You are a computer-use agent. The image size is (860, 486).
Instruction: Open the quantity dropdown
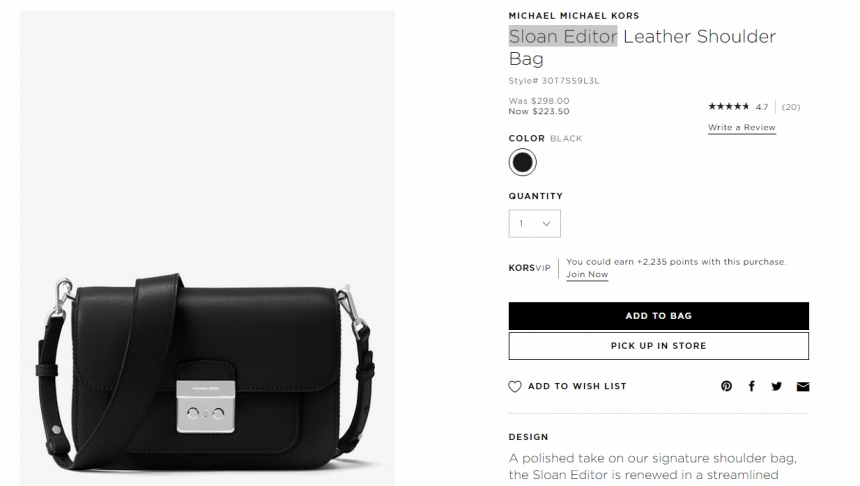click(x=534, y=223)
